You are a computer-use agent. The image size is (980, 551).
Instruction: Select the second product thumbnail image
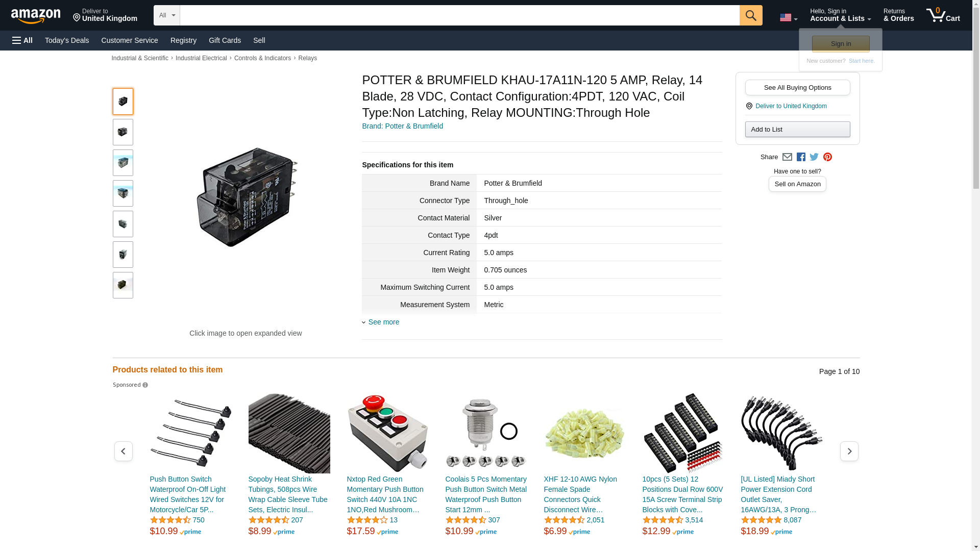pyautogui.click(x=122, y=132)
